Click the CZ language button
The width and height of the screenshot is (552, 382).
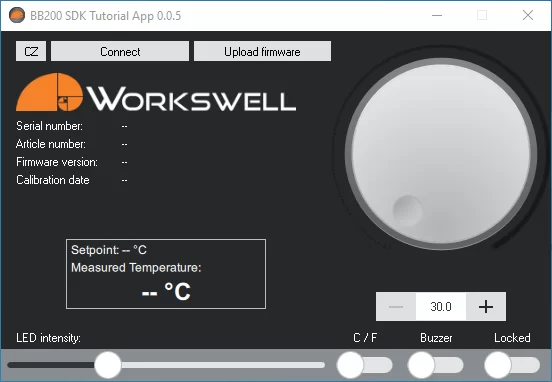(31, 51)
